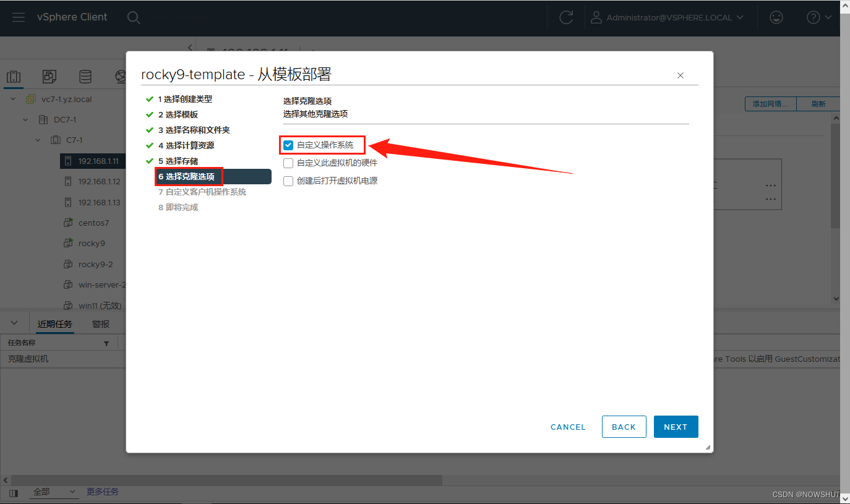
Task: Uncheck the 自定义操作系统 checkbox
Action: [x=288, y=145]
